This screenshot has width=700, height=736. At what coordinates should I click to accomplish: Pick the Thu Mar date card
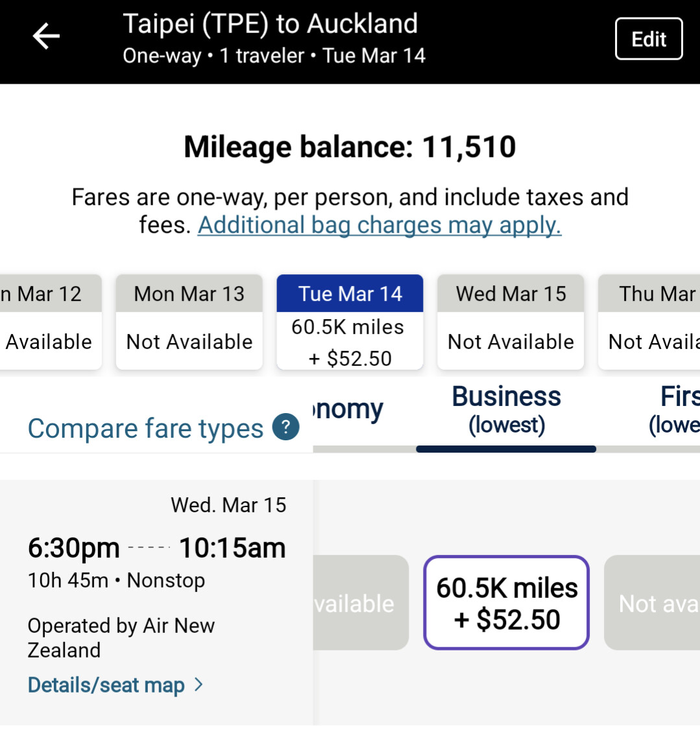pos(649,322)
